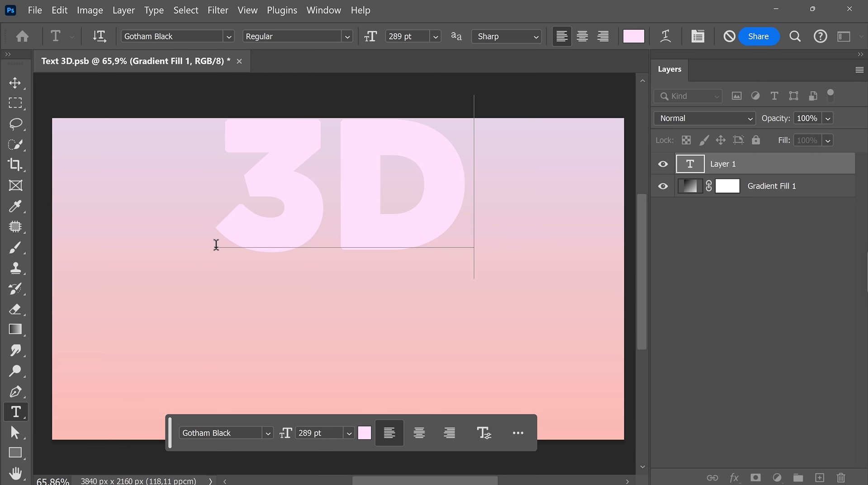Viewport: 868px width, 485px height.
Task: Cancel current text edits
Action: [x=729, y=36]
